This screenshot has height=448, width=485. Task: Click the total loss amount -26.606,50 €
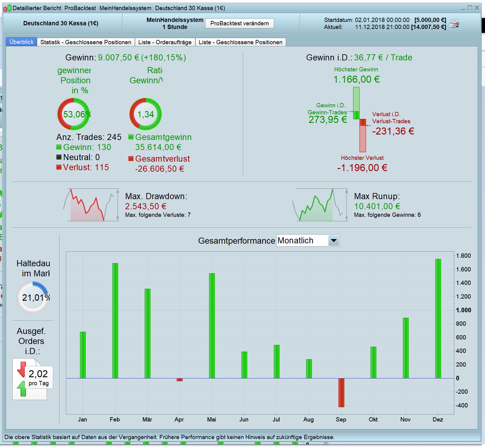pos(160,169)
